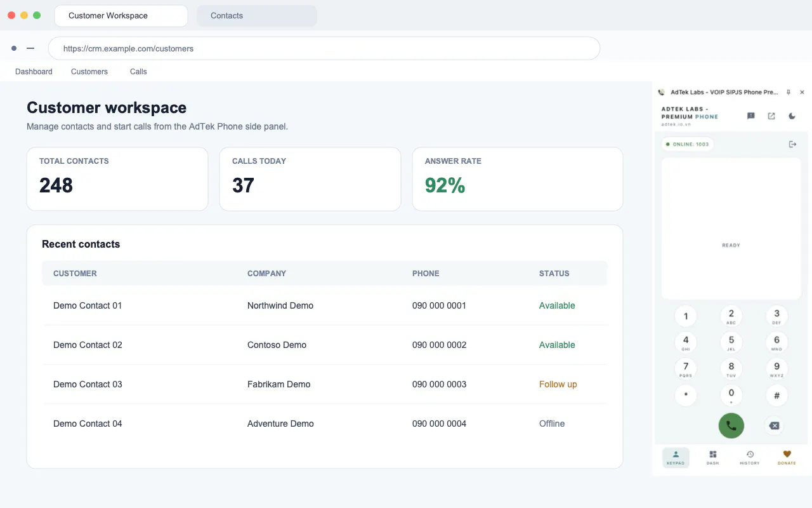Viewport: 812px width, 508px height.
Task: Click the Fabrikam Demo company cell
Action: coord(279,384)
